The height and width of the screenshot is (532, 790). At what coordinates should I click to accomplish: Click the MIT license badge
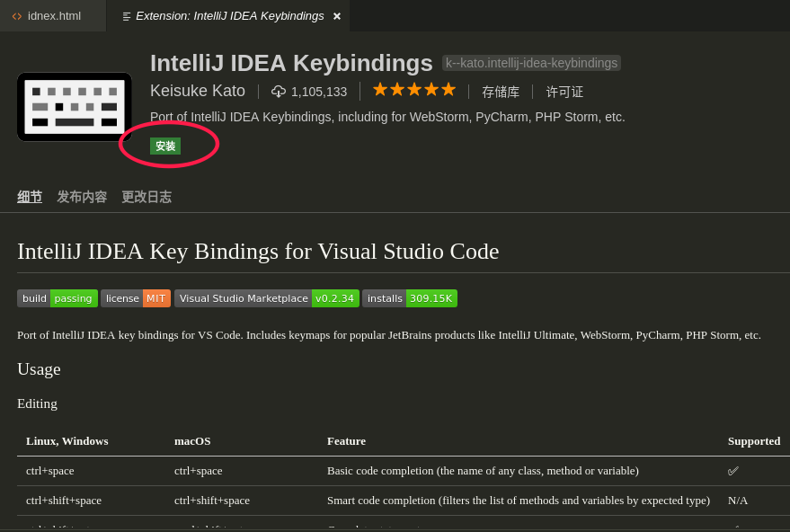click(x=135, y=298)
